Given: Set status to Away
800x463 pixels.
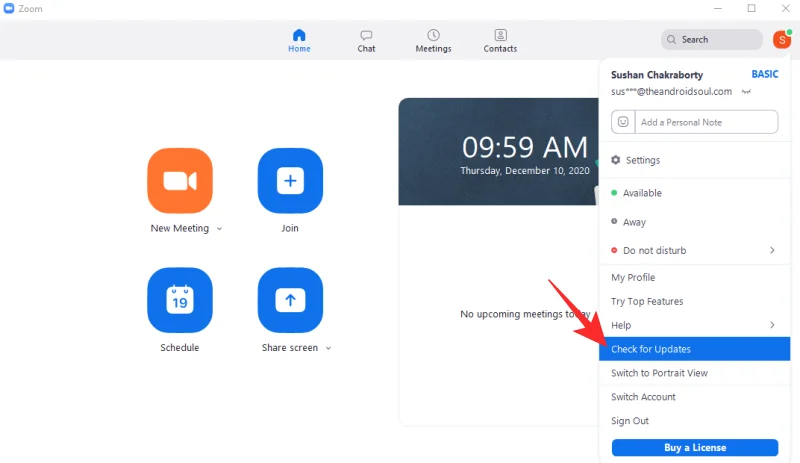Looking at the screenshot, I should [634, 222].
